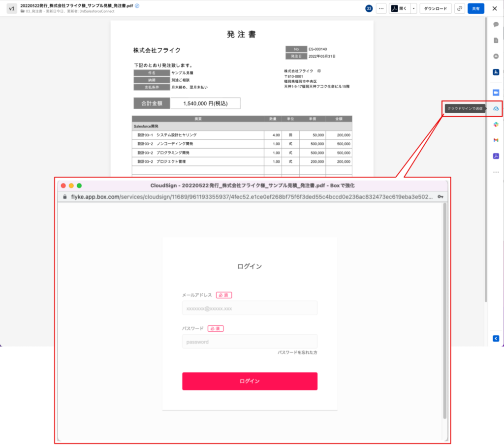
Task: Click the 03_発注書 folder breadcrumb
Action: tap(34, 11)
